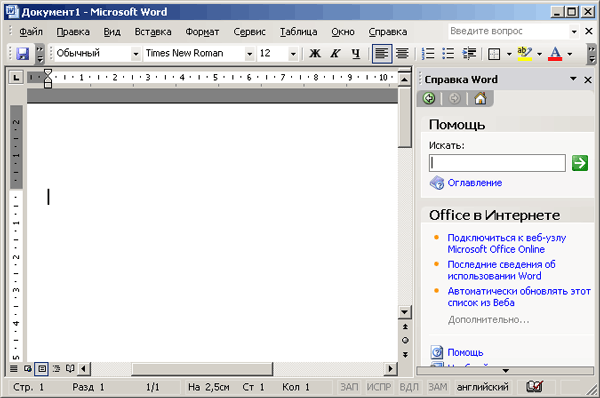Switch to Print layout view icon
Image resolution: width=600 pixels, height=398 pixels.
tap(42, 369)
